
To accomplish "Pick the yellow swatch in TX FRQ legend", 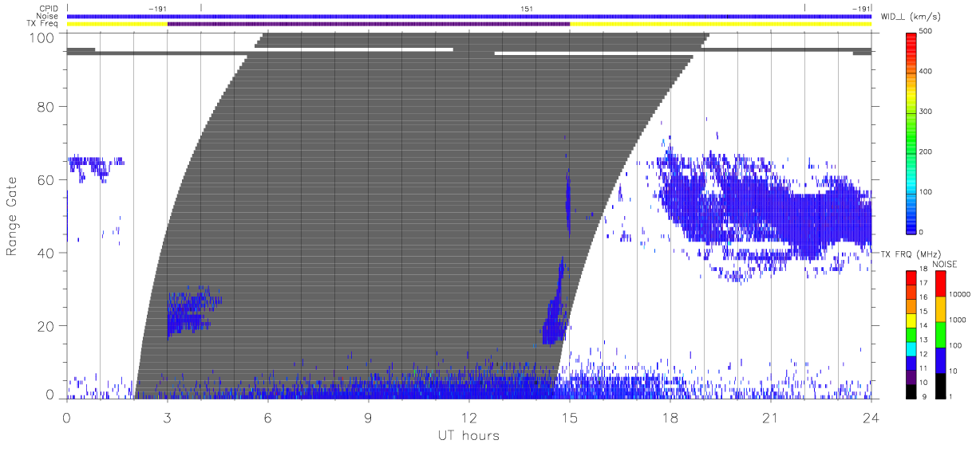I will 911,320.
